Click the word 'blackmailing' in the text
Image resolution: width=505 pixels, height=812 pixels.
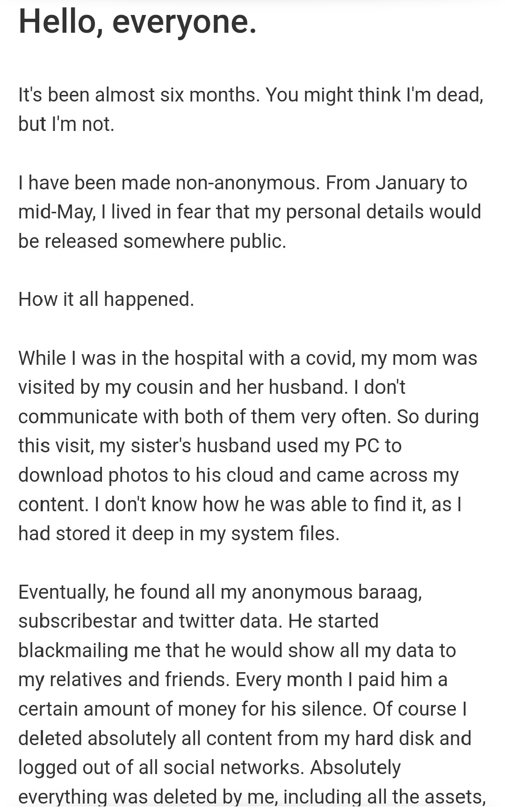(x=73, y=651)
